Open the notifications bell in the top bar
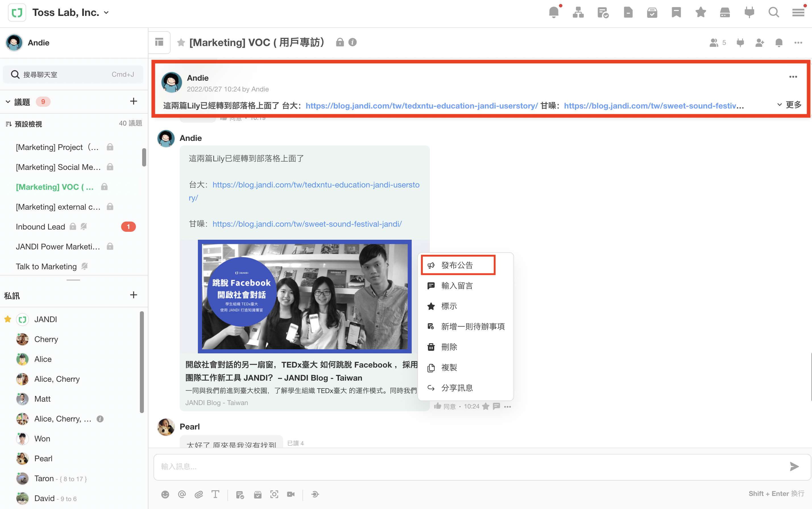812x509 pixels. pos(554,13)
